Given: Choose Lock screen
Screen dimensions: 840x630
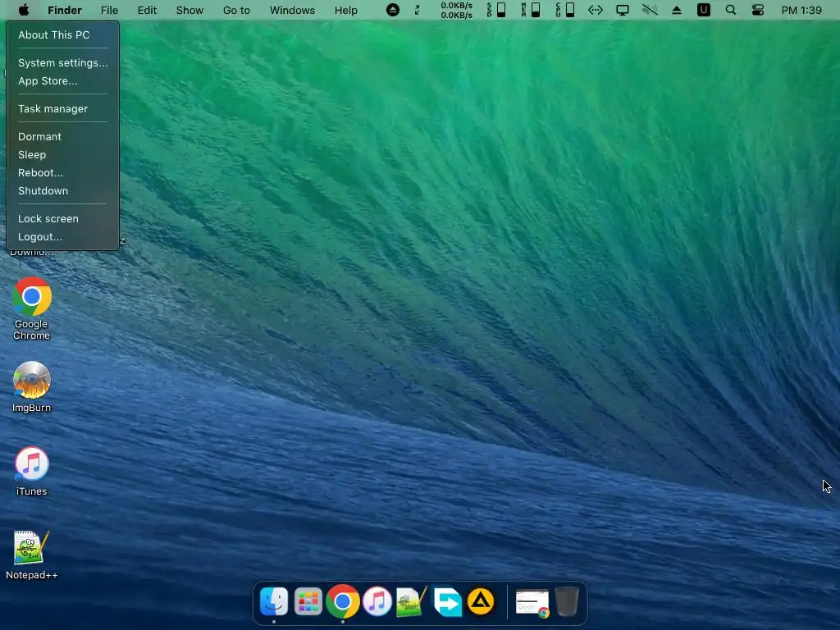Looking at the screenshot, I should tap(62, 218).
